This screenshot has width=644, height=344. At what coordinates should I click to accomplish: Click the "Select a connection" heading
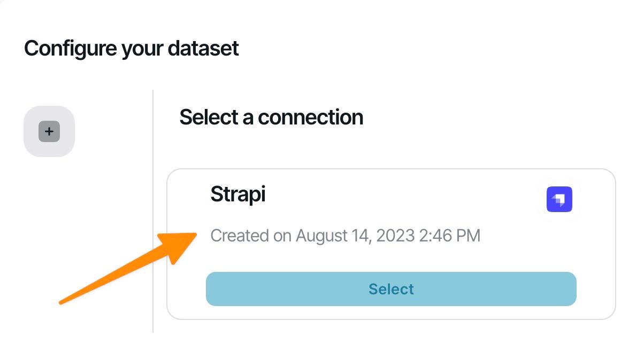click(x=271, y=117)
